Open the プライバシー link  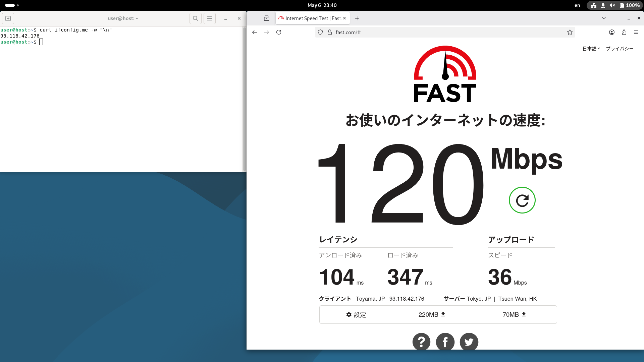pos(620,49)
